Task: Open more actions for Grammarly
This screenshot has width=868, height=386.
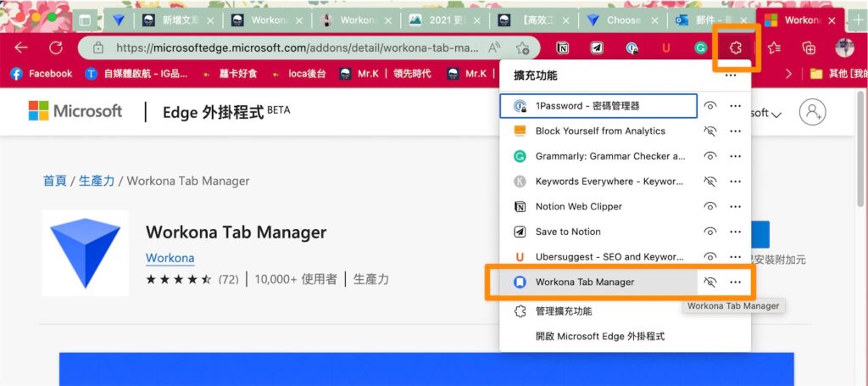Action: coord(735,156)
